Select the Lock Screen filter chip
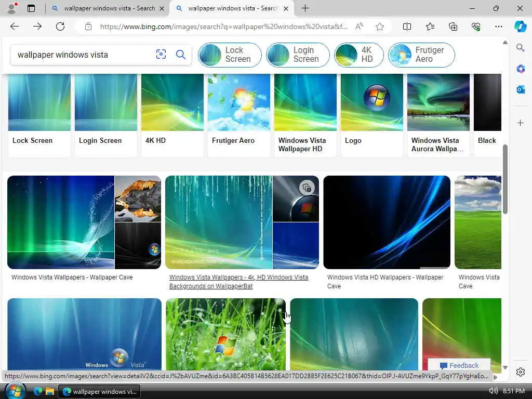The width and height of the screenshot is (532, 399). 230,55
